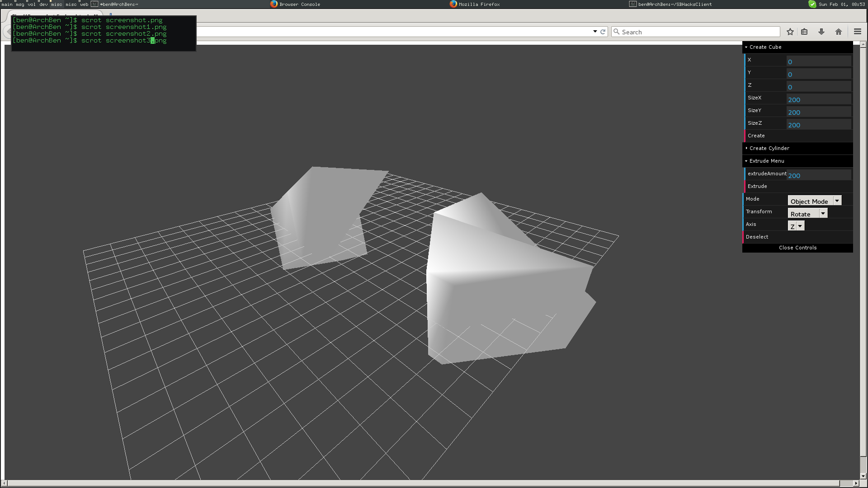Open the Firefox hamburger menu
Screen dimensions: 868x488
857,32
